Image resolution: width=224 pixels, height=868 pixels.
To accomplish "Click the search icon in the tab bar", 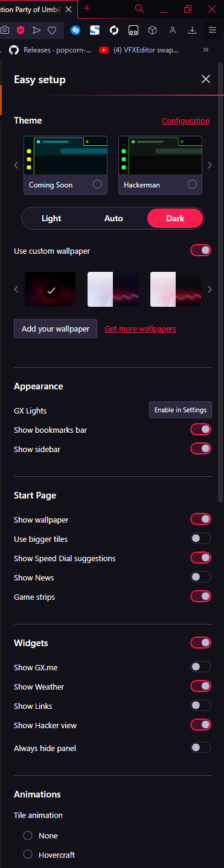I will (x=139, y=8).
